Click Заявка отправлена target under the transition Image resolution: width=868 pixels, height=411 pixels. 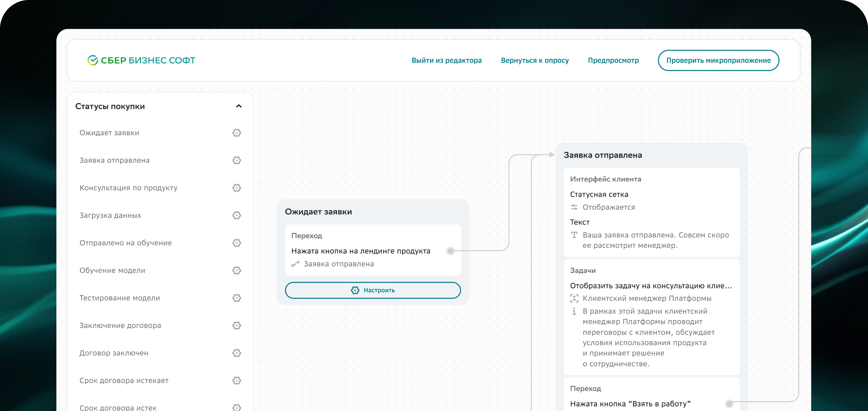pos(339,264)
